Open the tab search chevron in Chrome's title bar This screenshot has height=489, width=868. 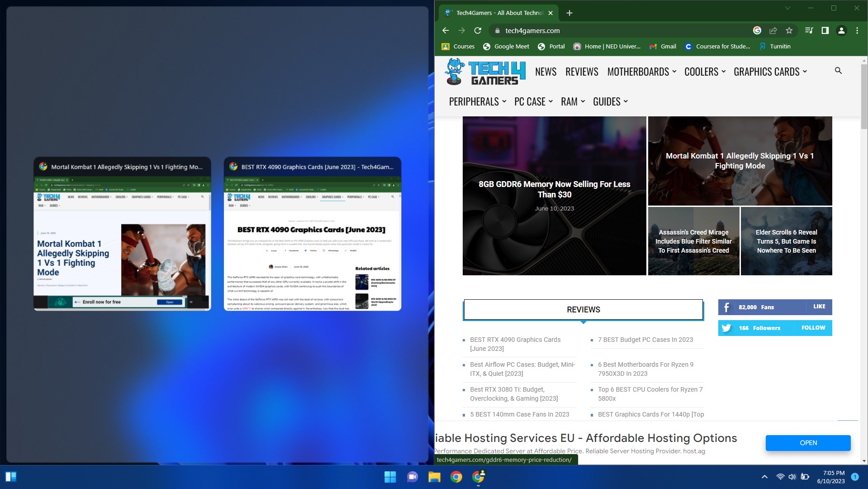pos(787,8)
